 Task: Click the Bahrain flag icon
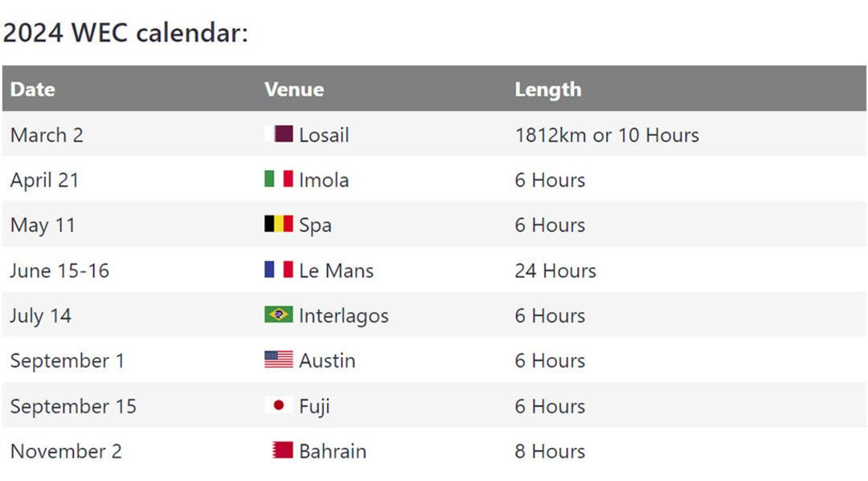[x=282, y=450]
